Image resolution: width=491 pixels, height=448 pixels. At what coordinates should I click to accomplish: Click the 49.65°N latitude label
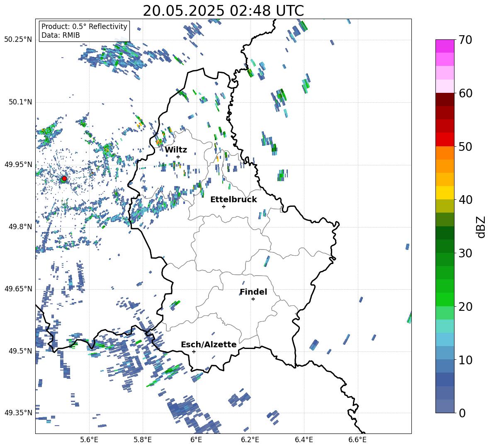[18, 289]
